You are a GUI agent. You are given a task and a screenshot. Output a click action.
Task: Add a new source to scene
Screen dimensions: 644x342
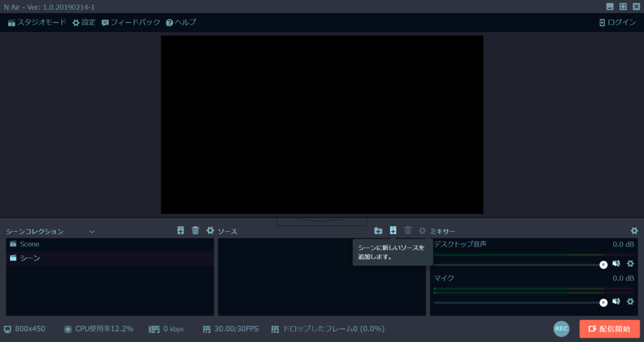click(x=393, y=230)
